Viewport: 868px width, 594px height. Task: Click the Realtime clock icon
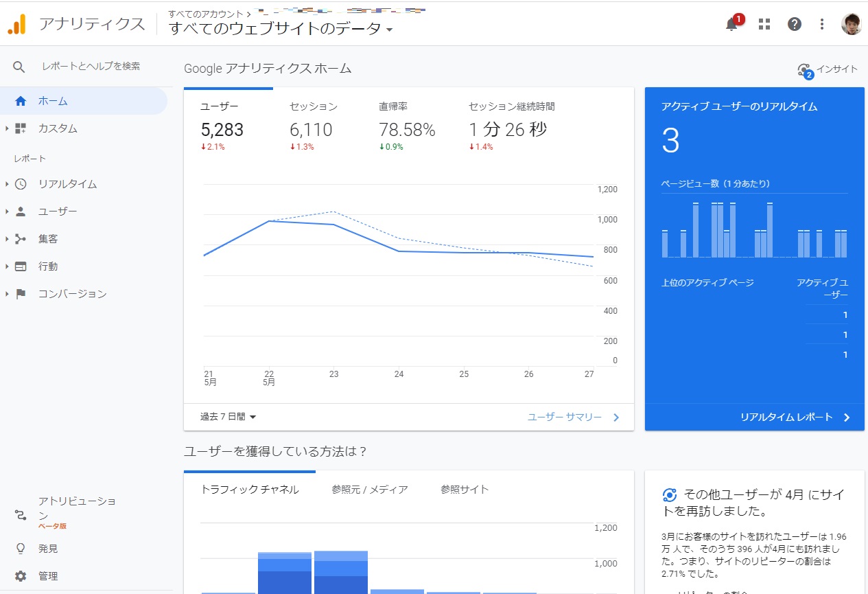[21, 184]
